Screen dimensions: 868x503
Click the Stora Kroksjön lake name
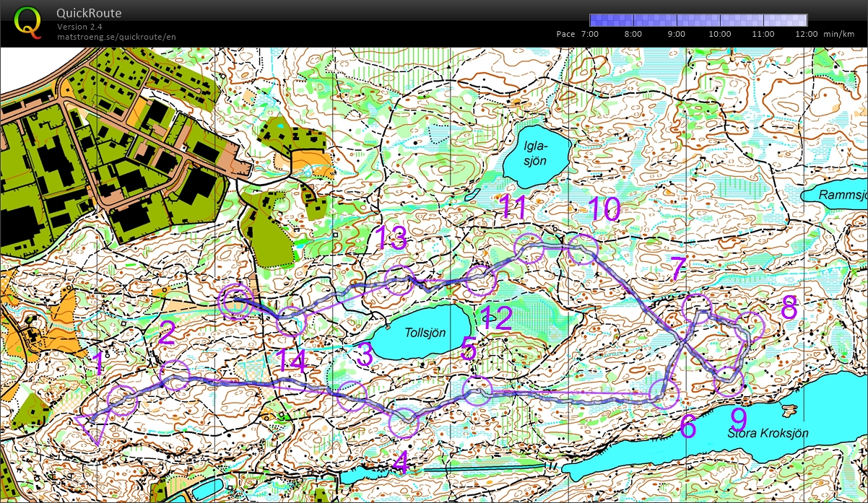[x=768, y=433]
